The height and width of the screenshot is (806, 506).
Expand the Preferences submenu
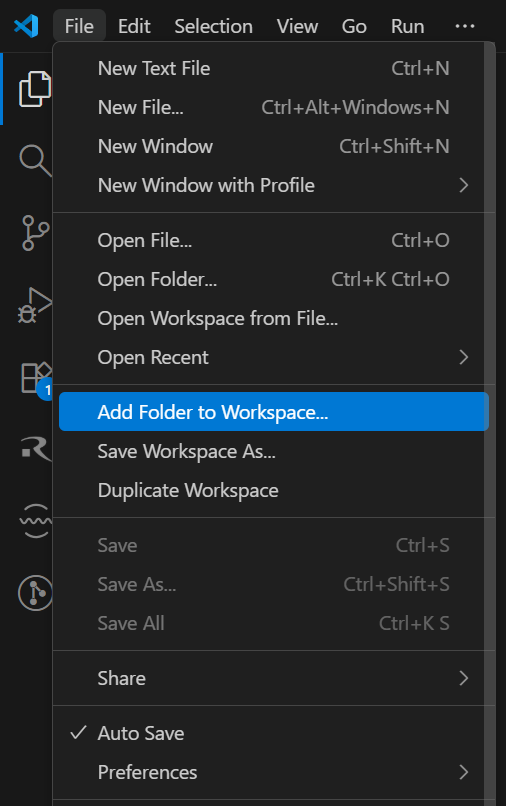click(274, 772)
